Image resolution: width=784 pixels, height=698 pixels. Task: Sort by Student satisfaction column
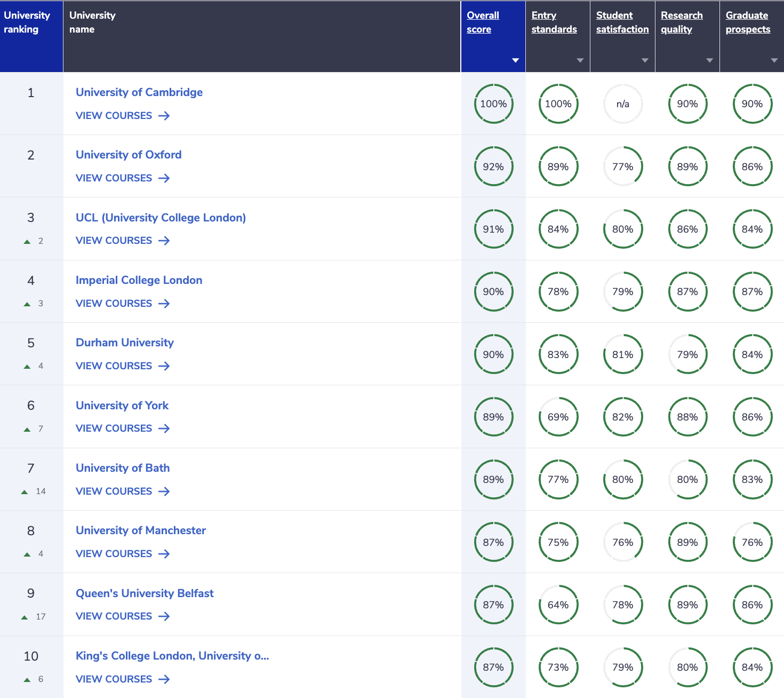tap(622, 22)
